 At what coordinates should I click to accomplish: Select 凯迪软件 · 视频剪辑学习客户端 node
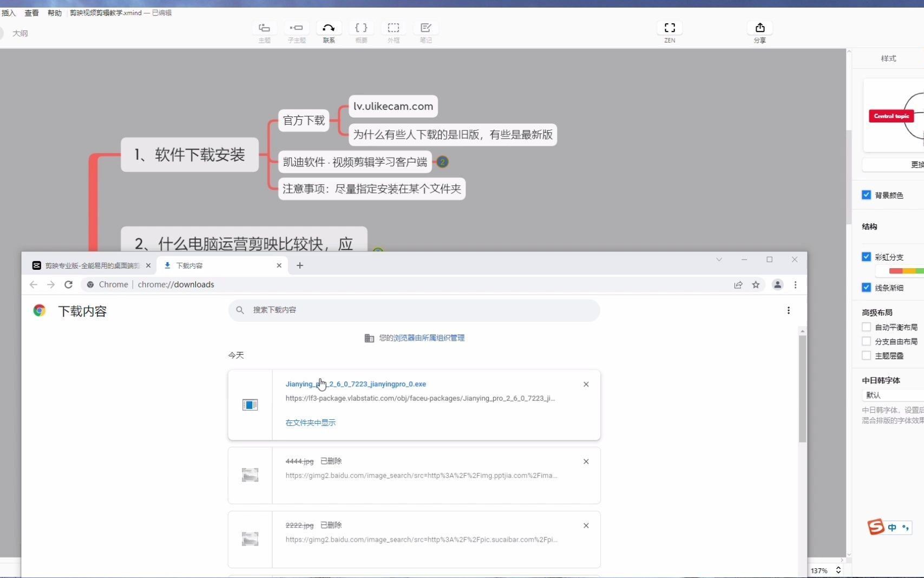click(355, 162)
